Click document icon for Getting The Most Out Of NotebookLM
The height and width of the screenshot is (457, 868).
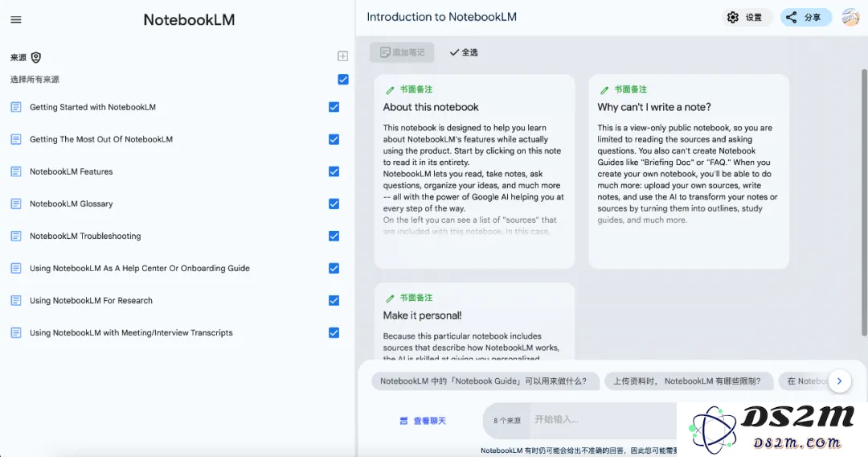click(x=16, y=139)
